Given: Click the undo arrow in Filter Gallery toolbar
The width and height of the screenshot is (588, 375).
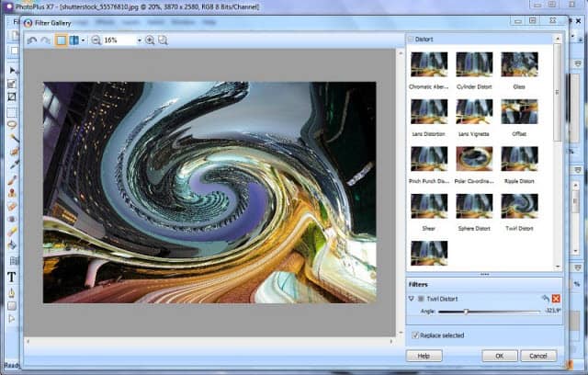Looking at the screenshot, I should [32, 40].
